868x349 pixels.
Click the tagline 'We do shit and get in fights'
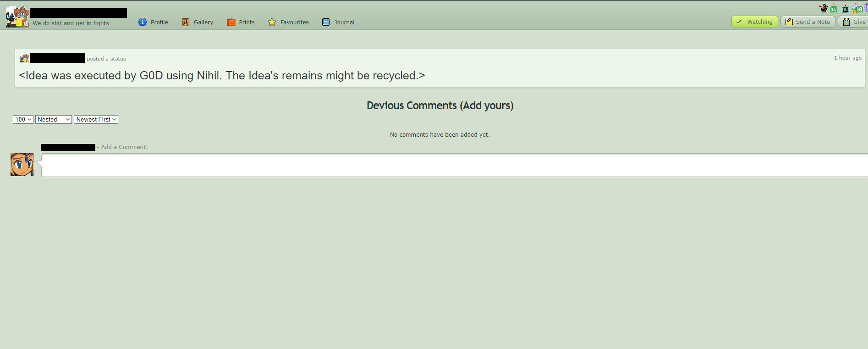[71, 23]
